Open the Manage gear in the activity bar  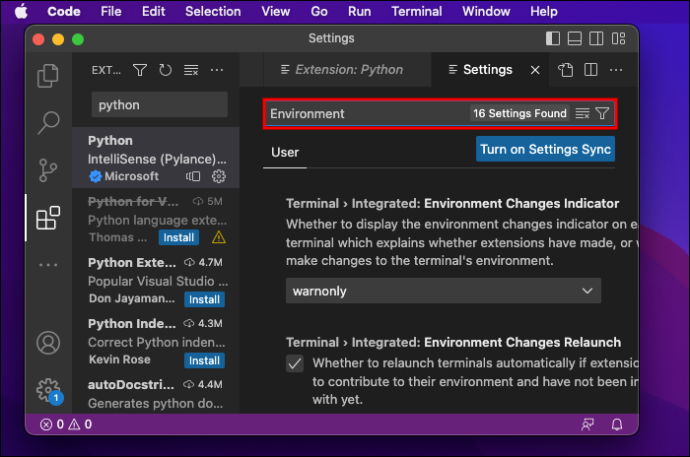49,390
